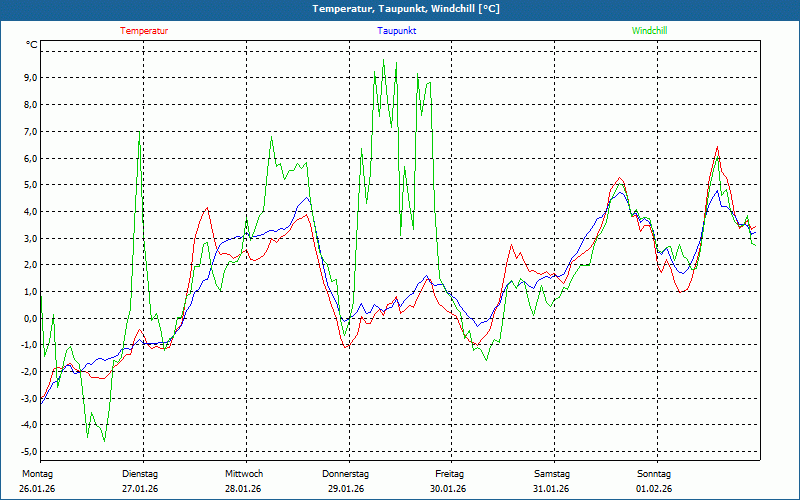Click the Montag day label
The width and height of the screenshot is (800, 500).
(35, 473)
